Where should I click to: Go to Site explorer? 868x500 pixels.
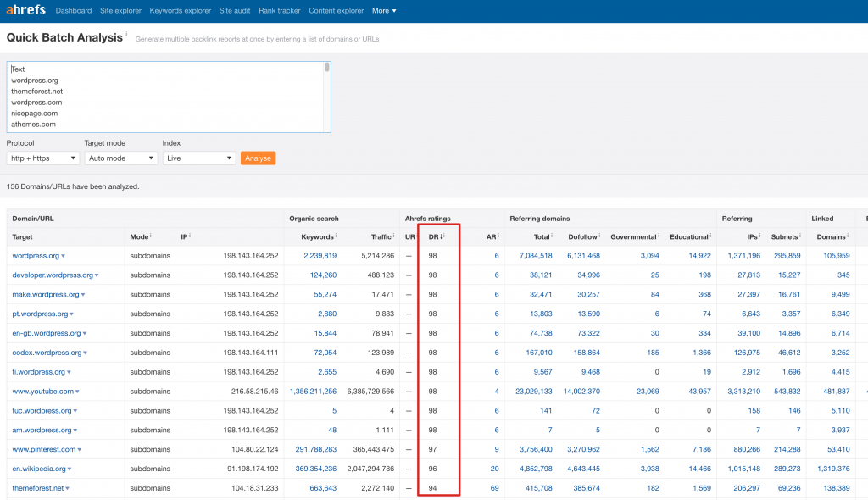(120, 11)
